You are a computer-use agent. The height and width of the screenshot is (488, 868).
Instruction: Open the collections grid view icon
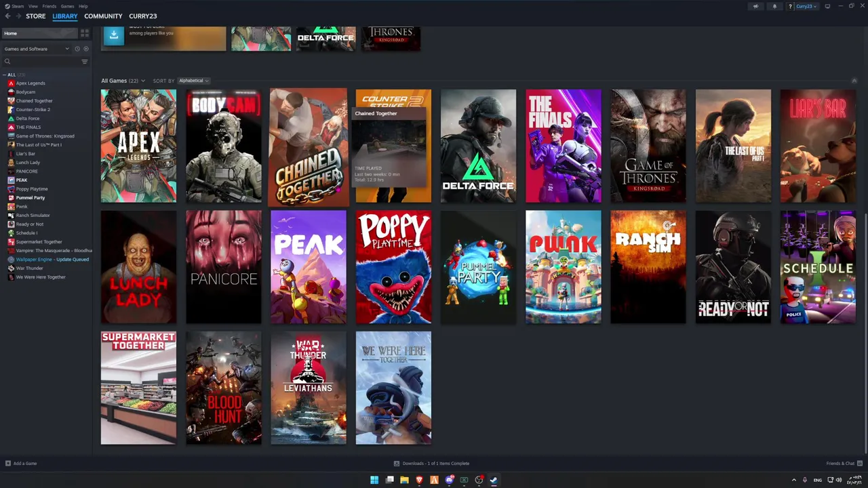click(85, 33)
